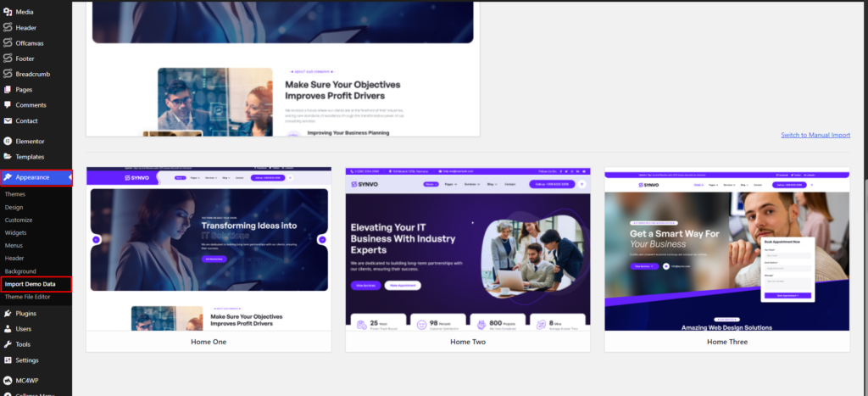Go to Customize under Appearance

coord(19,220)
